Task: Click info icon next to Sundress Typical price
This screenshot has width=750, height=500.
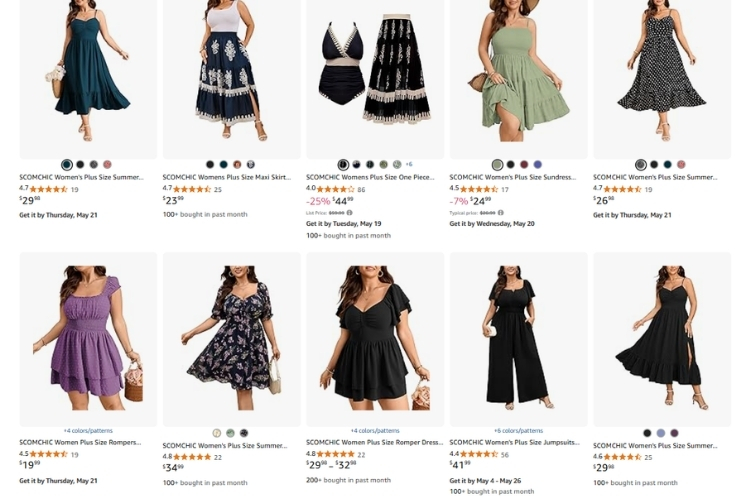Action: 500,213
